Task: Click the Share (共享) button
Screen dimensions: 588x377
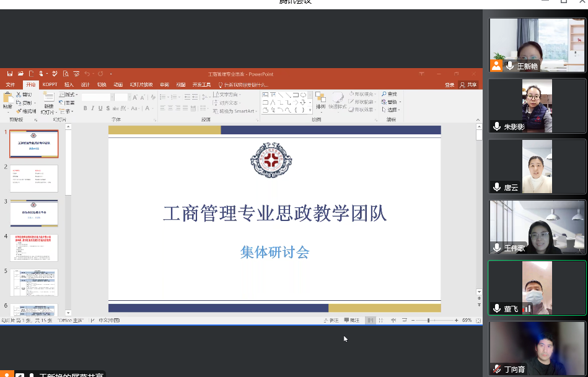Action: point(469,85)
